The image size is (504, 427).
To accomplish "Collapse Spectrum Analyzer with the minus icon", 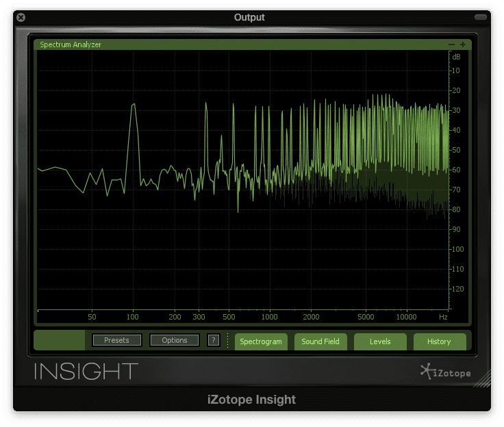I will tap(451, 44).
